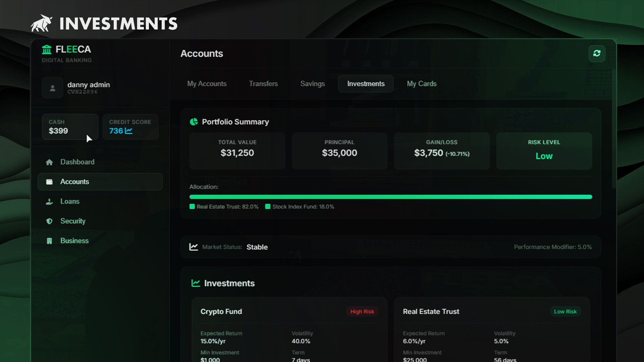Open Accounts in the sidebar
Image resolution: width=644 pixels, height=362 pixels.
(x=100, y=182)
